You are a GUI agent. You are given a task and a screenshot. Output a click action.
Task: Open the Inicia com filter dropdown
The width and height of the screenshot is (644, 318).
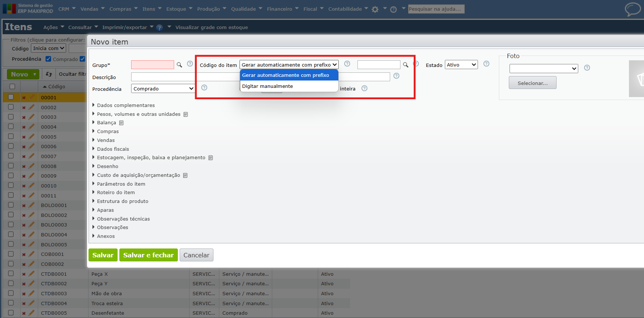pyautogui.click(x=48, y=48)
